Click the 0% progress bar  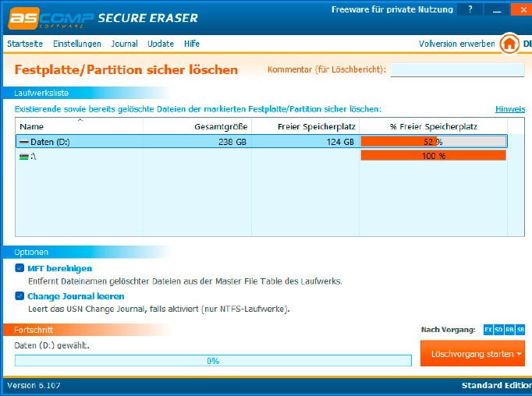[x=213, y=361]
